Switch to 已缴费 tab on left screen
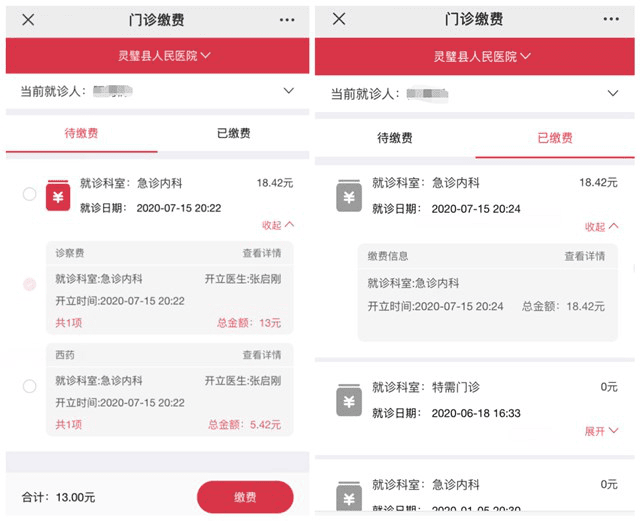Screen dimensions: 640x521 [x=233, y=133]
